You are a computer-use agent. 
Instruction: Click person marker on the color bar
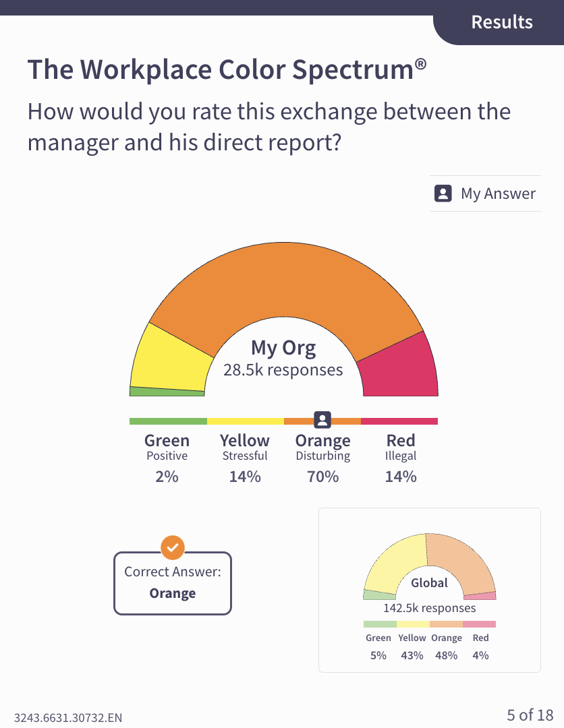(322, 420)
